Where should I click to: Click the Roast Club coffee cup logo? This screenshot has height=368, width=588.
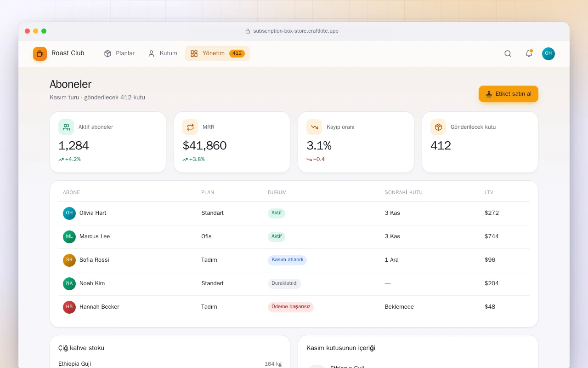(40, 54)
